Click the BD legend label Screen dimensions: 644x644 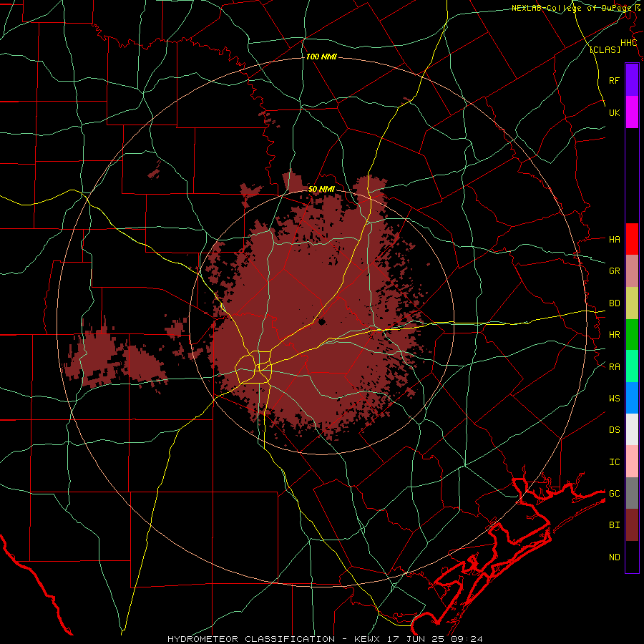[x=614, y=303]
